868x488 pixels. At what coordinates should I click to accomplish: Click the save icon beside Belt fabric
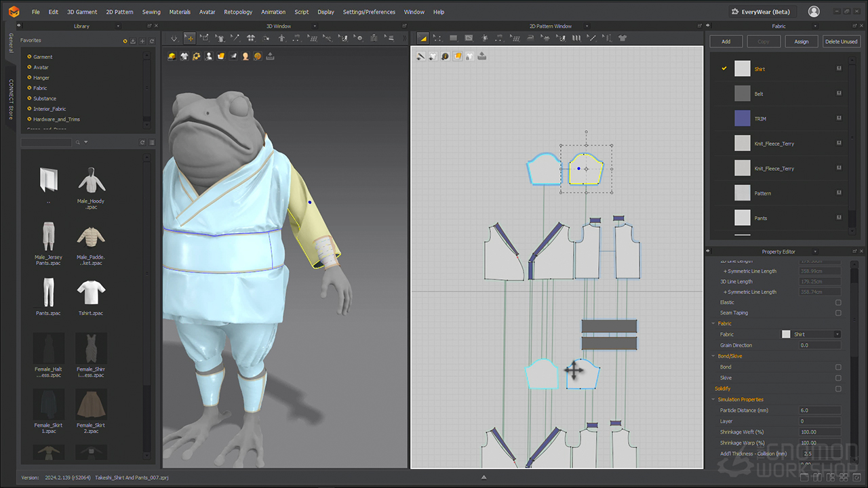coord(839,94)
